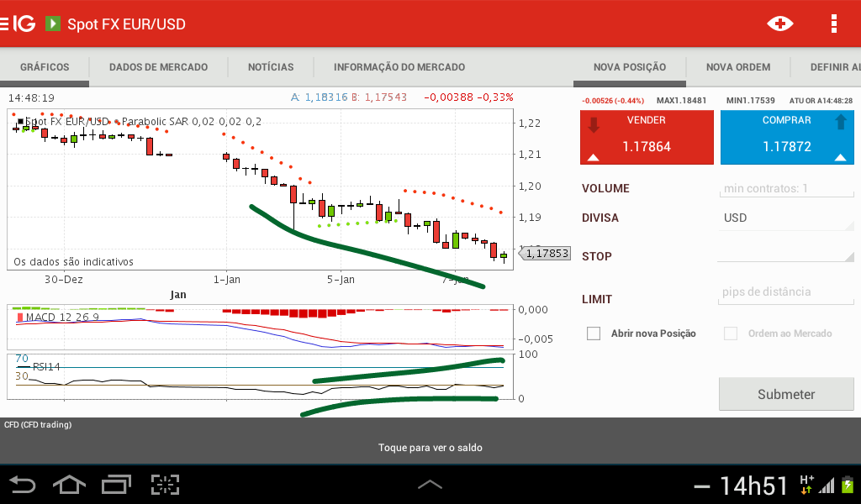Check the Ordem ao Mercado checkbox
Viewport: 861px width, 504px height.
(731, 333)
